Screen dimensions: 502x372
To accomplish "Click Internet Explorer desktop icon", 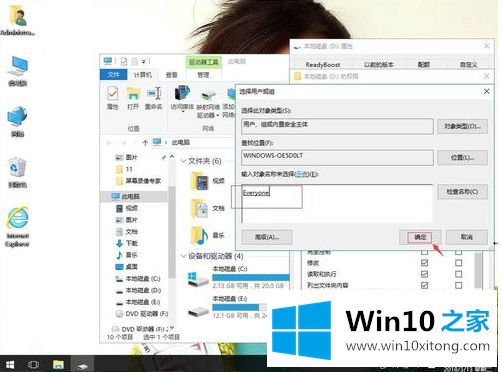I will coord(17,227).
